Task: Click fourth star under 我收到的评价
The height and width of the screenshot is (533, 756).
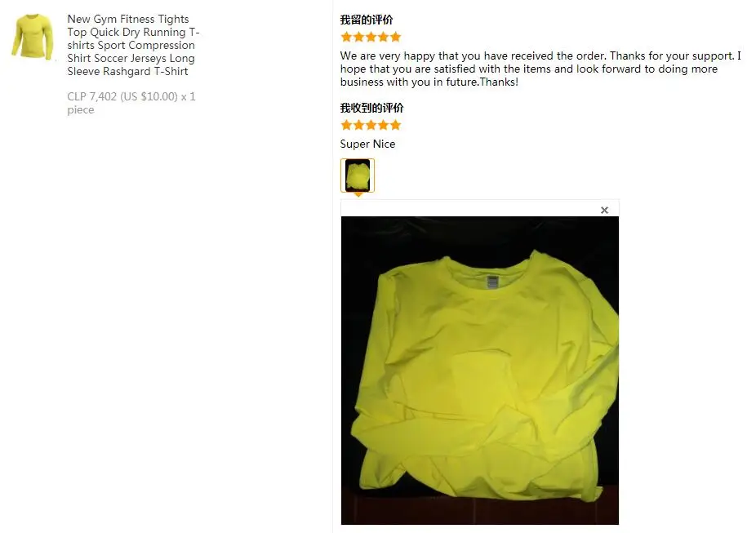Action: pyautogui.click(x=383, y=126)
